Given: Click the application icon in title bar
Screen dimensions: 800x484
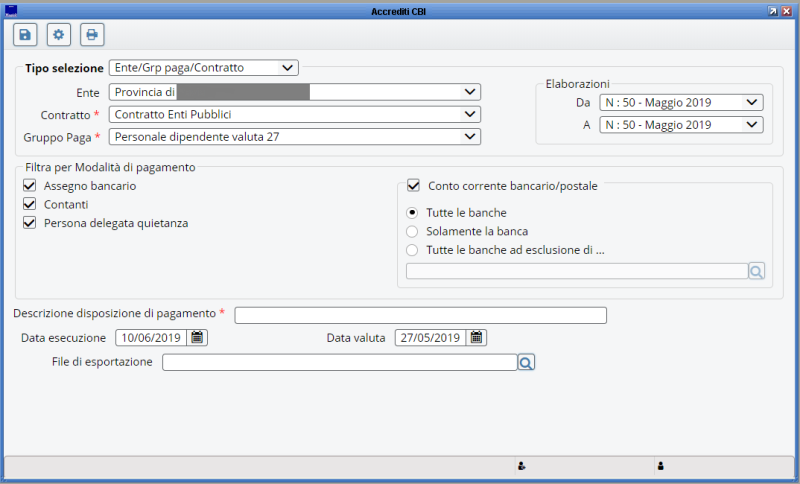Looking at the screenshot, I should (x=10, y=11).
